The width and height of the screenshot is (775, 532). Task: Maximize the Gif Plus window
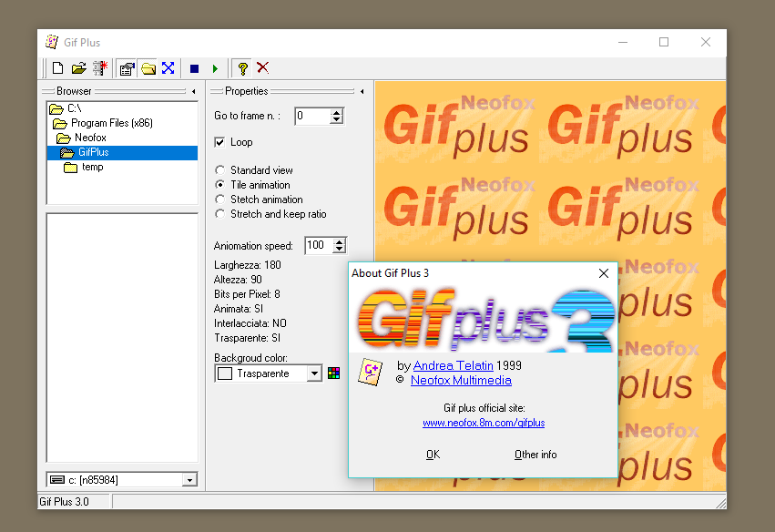coord(664,43)
